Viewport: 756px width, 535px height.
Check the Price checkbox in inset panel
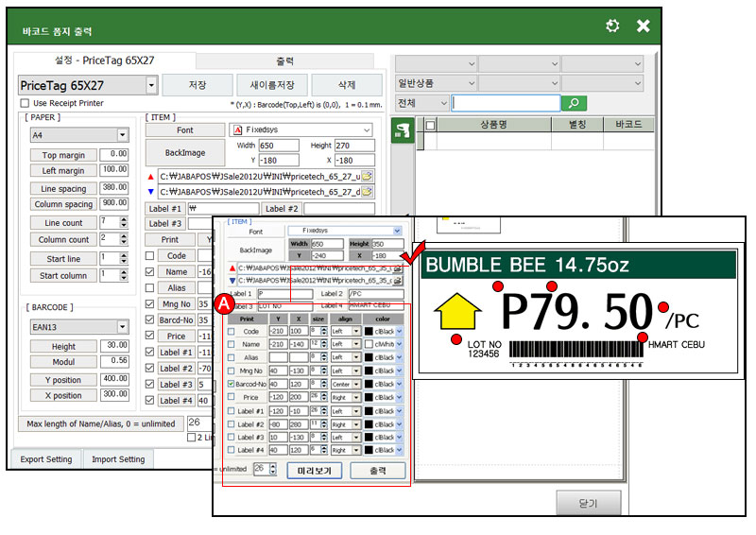(231, 397)
